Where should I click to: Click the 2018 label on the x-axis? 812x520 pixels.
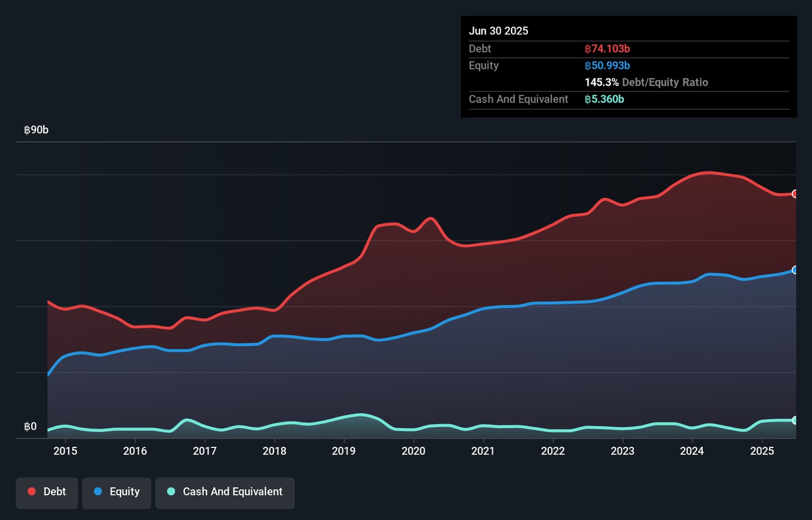coord(274,451)
